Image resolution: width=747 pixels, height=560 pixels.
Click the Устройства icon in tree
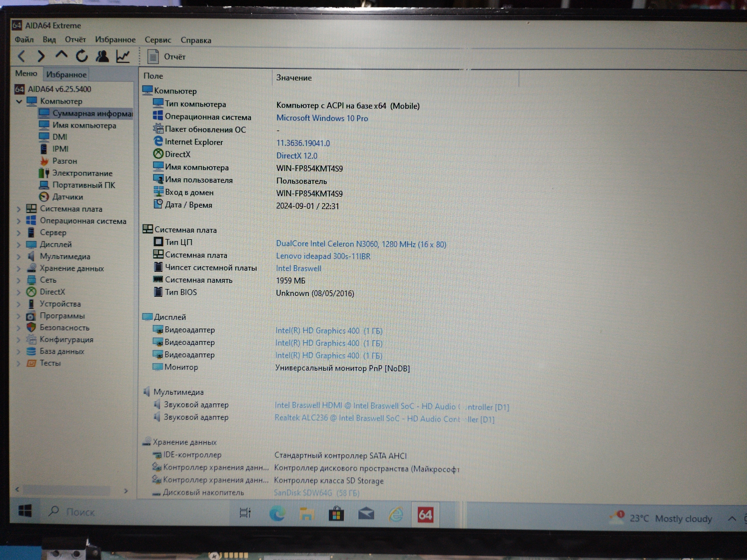coord(31,304)
